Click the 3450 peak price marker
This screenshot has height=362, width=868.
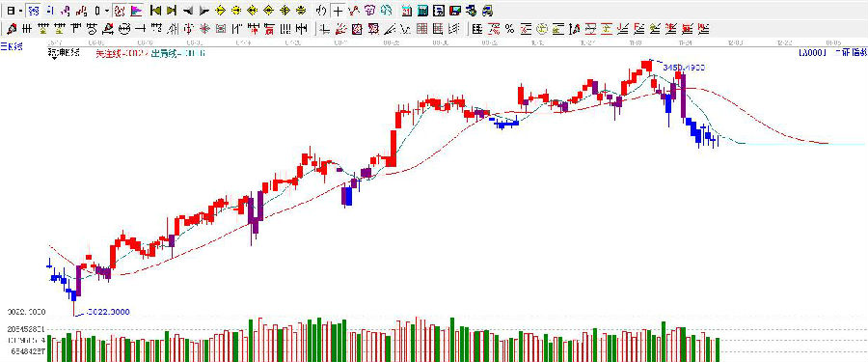684,67
